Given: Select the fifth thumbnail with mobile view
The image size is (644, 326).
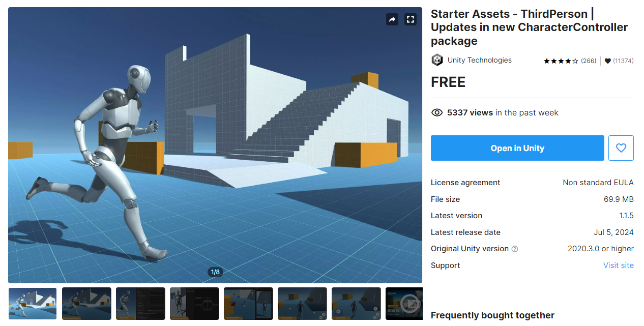Looking at the screenshot, I should click(x=248, y=304).
